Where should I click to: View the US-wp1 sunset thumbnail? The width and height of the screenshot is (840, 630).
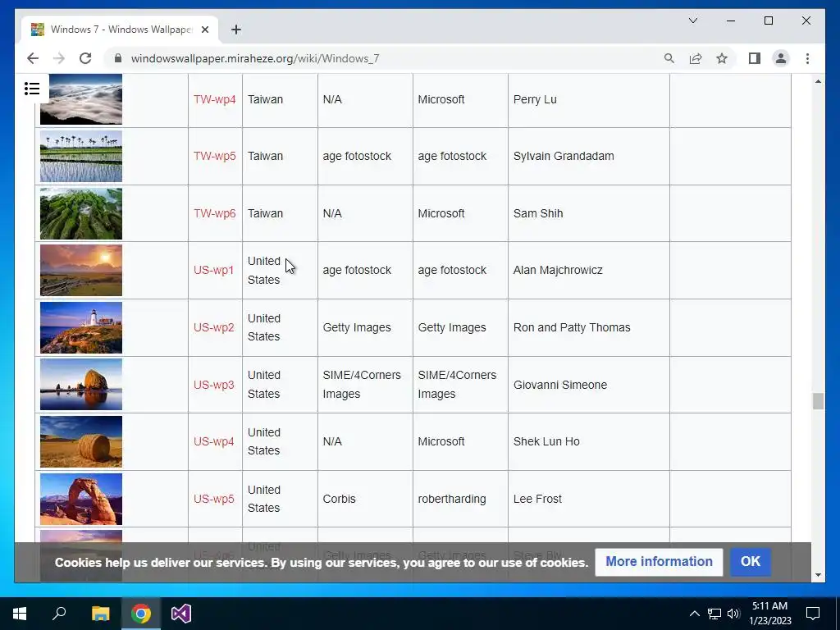81,271
